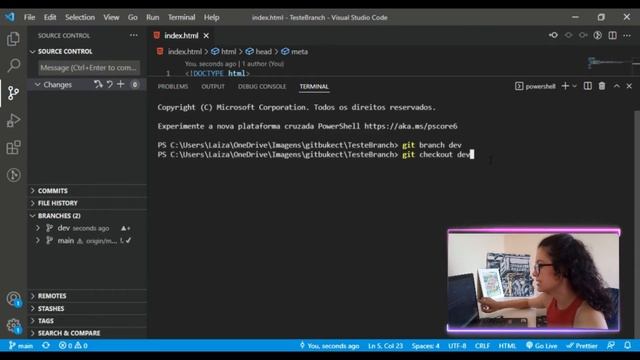The width and height of the screenshot is (640, 360).
Task: Stash all changes in Changes row
Action: point(98,84)
